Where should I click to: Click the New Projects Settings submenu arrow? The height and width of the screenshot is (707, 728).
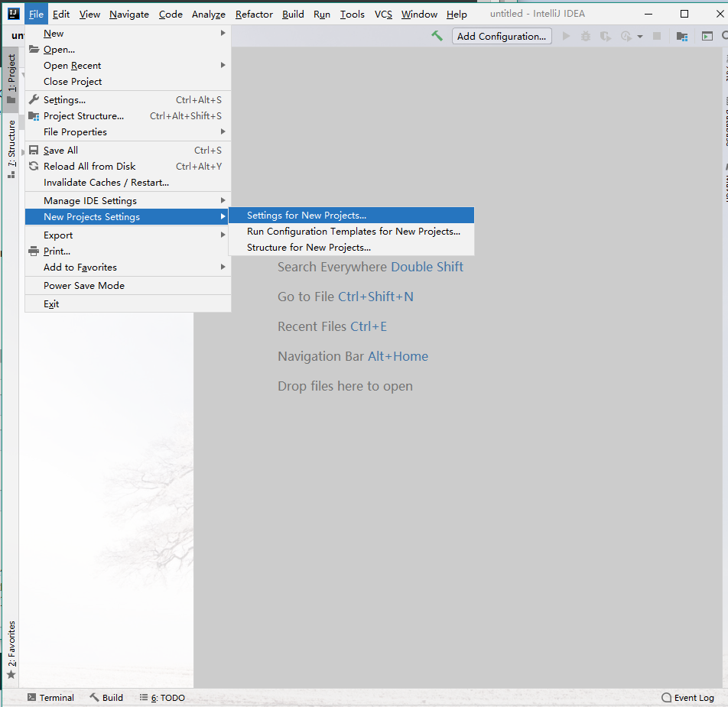pos(223,216)
